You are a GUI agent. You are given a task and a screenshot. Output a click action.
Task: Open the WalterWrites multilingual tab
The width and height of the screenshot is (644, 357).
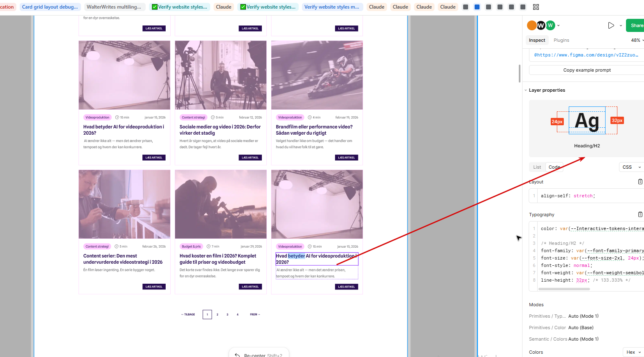point(114,7)
